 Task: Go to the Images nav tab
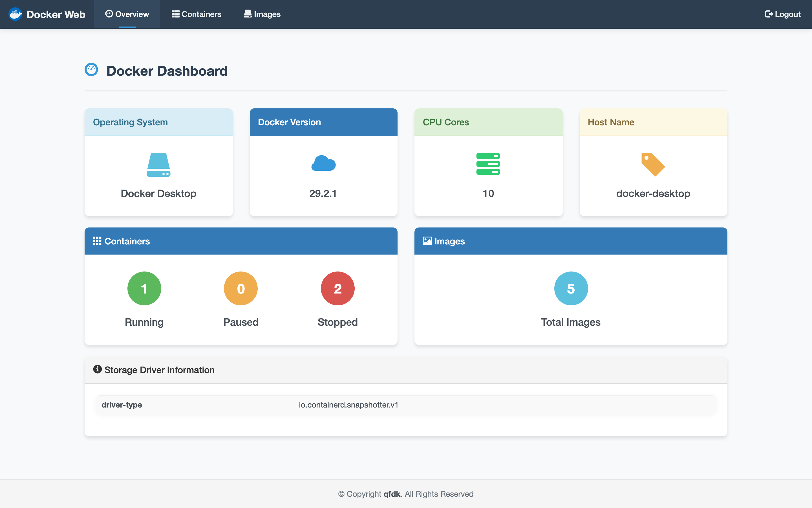[x=262, y=14]
